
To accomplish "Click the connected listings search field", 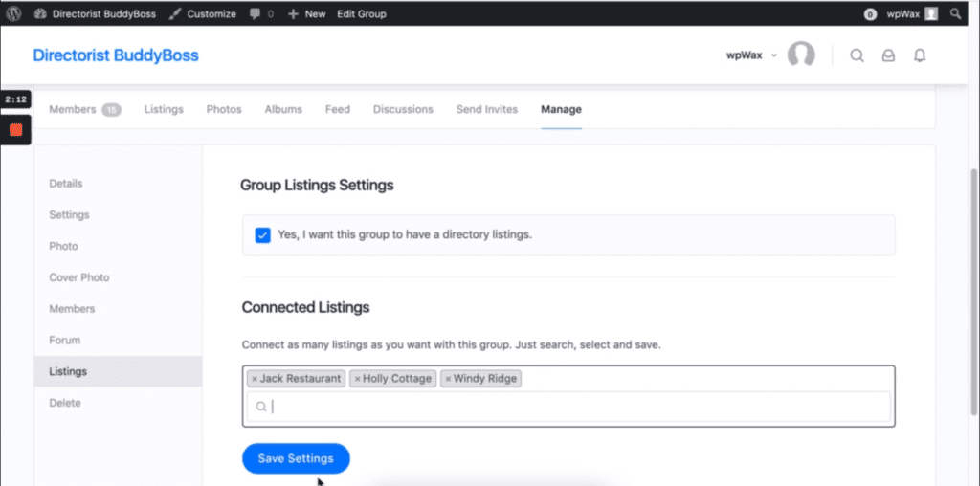I will [x=568, y=407].
